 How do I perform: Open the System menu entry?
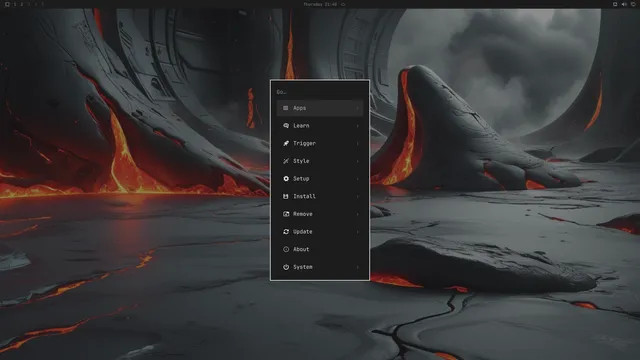coord(320,267)
